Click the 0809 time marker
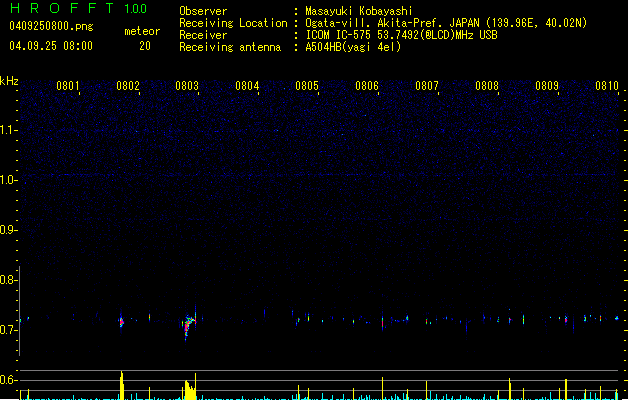The width and height of the screenshot is (629, 400). [x=547, y=86]
